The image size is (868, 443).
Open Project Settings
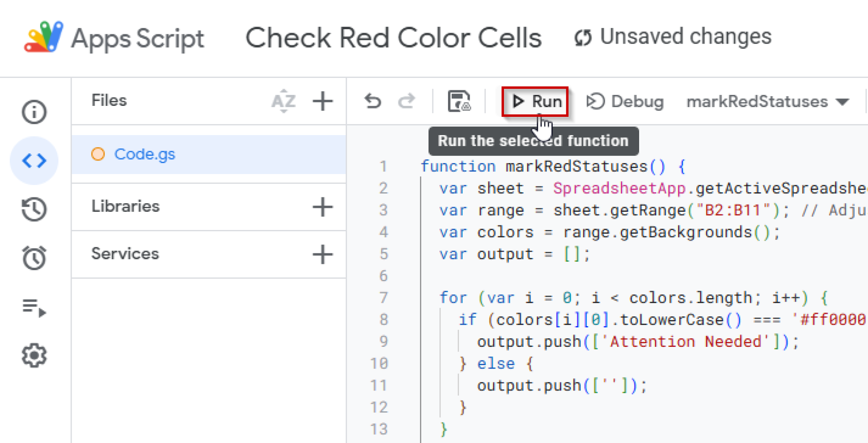click(34, 356)
